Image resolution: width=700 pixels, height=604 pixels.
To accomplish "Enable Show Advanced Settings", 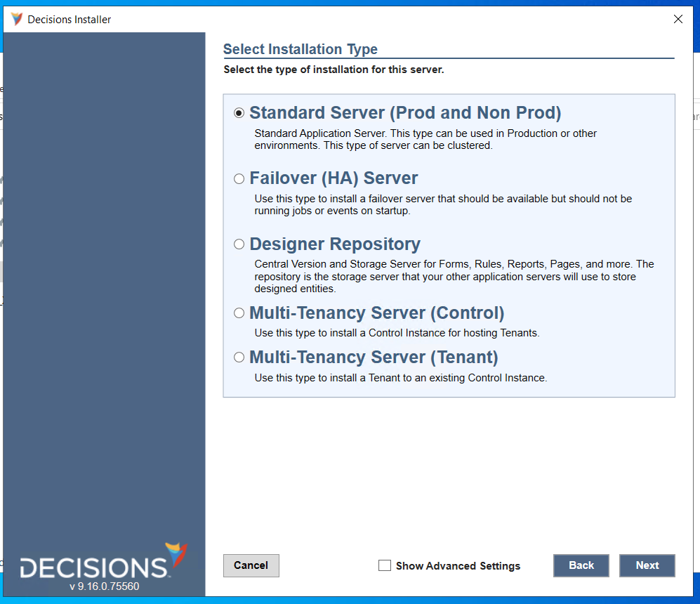I will 384,565.
